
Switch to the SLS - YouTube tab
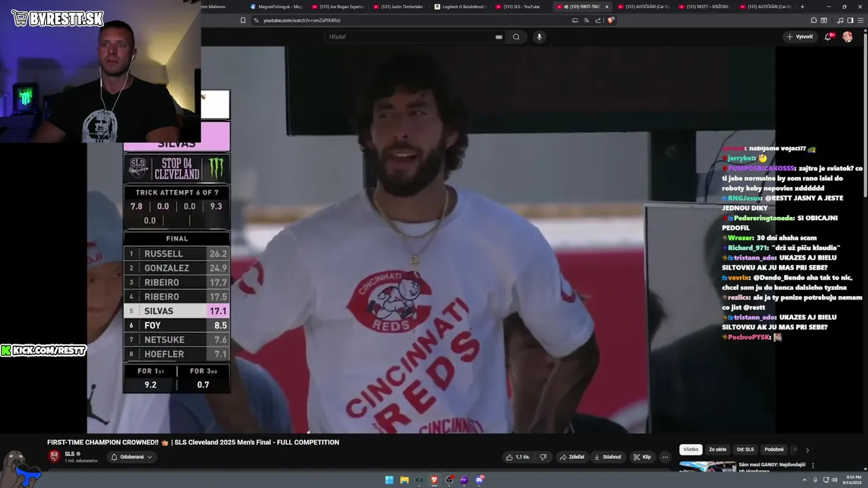click(521, 7)
